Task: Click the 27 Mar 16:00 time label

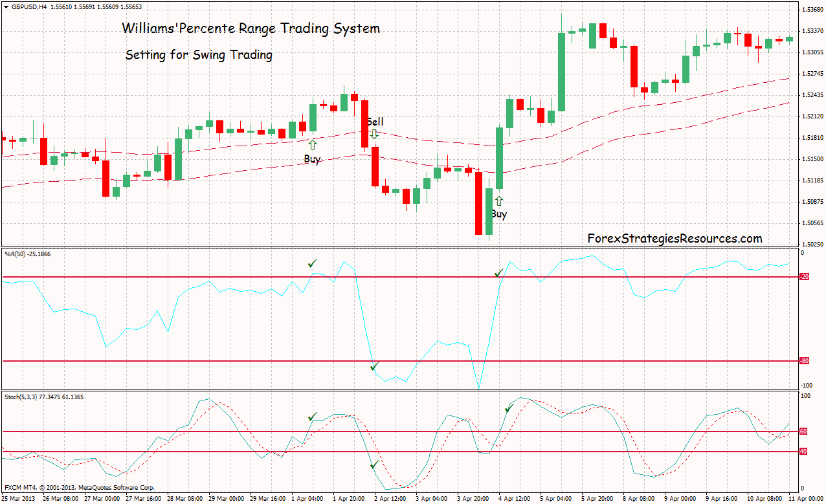Action: tap(144, 499)
